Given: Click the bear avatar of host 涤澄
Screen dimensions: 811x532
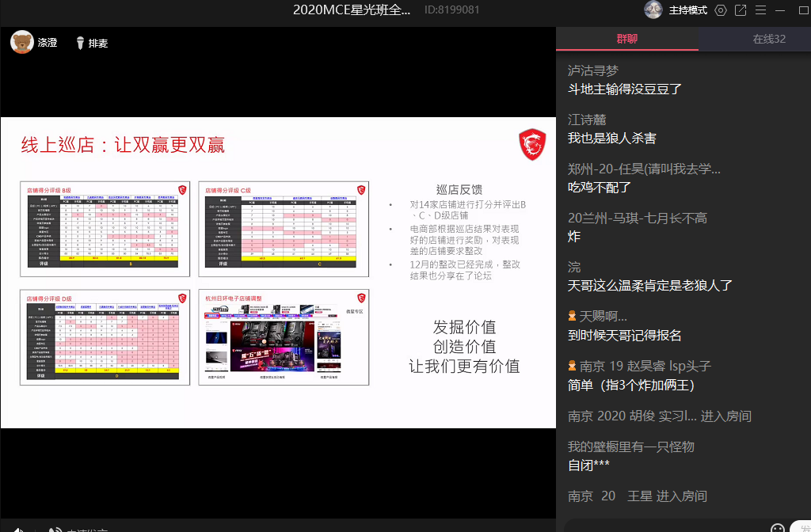Looking at the screenshot, I should pyautogui.click(x=21, y=42).
